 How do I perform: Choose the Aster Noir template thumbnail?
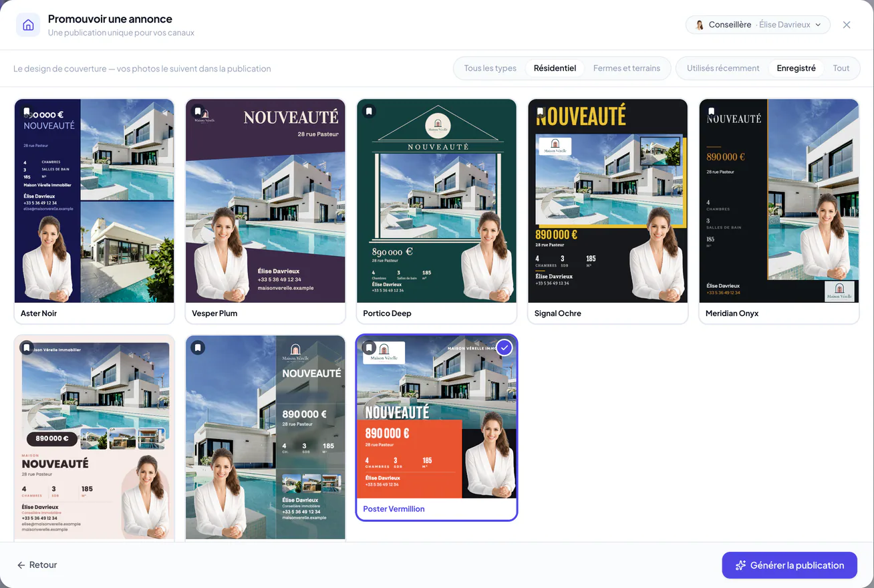click(94, 201)
